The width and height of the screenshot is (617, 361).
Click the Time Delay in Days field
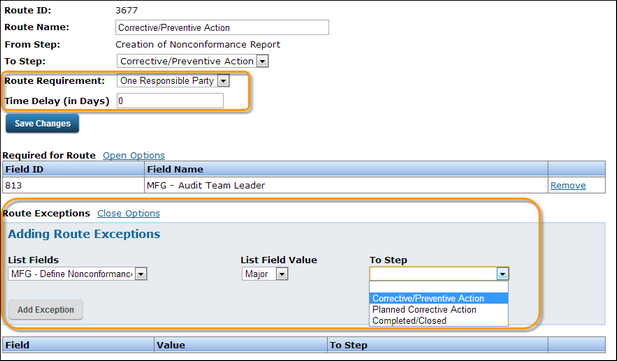(170, 101)
